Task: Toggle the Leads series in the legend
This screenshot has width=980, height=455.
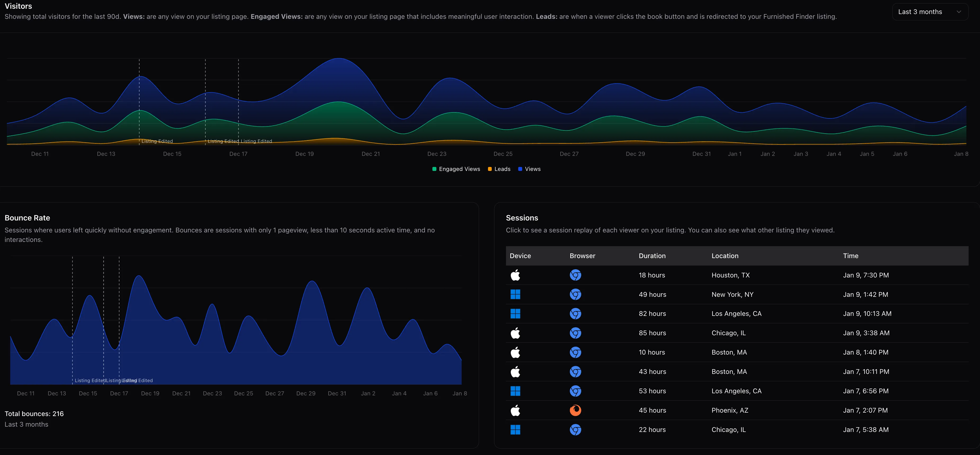Action: (499, 169)
